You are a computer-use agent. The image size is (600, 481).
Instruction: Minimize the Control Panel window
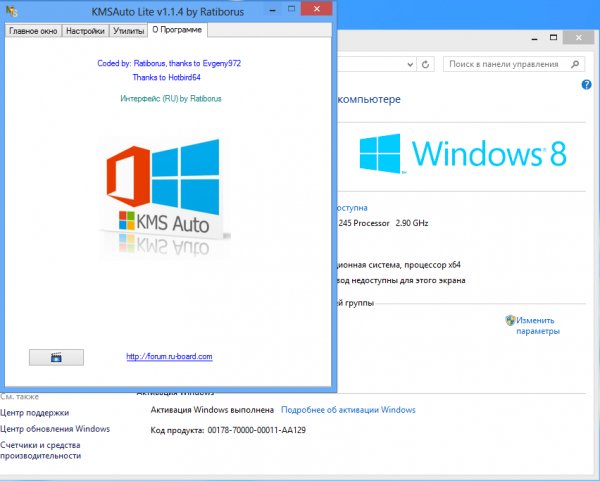tap(535, 38)
